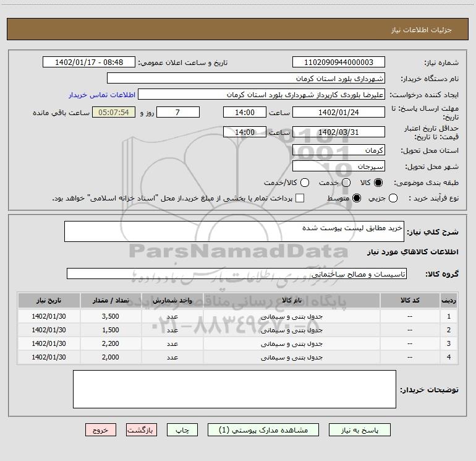Click item name جدول بتنی و سیمانی in row 1

[x=291, y=317]
